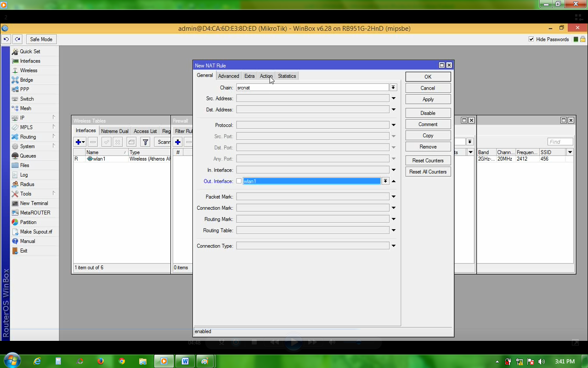Click the disable X in Wireless Tables
588x368 pixels.
[118, 142]
